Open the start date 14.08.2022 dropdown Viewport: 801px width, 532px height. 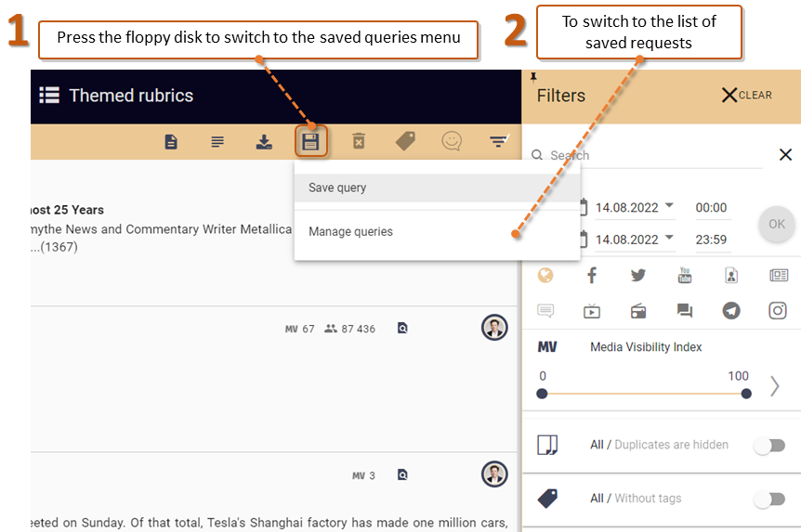[634, 208]
